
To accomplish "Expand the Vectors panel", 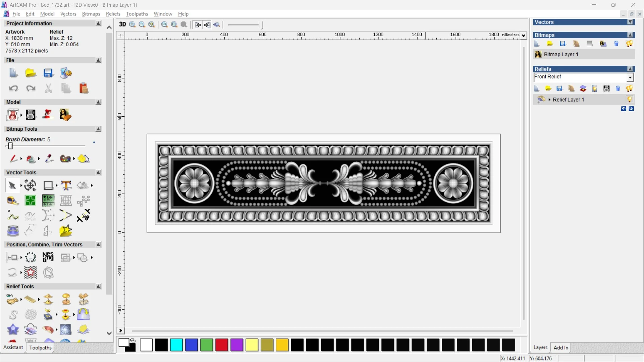I will pos(630,22).
